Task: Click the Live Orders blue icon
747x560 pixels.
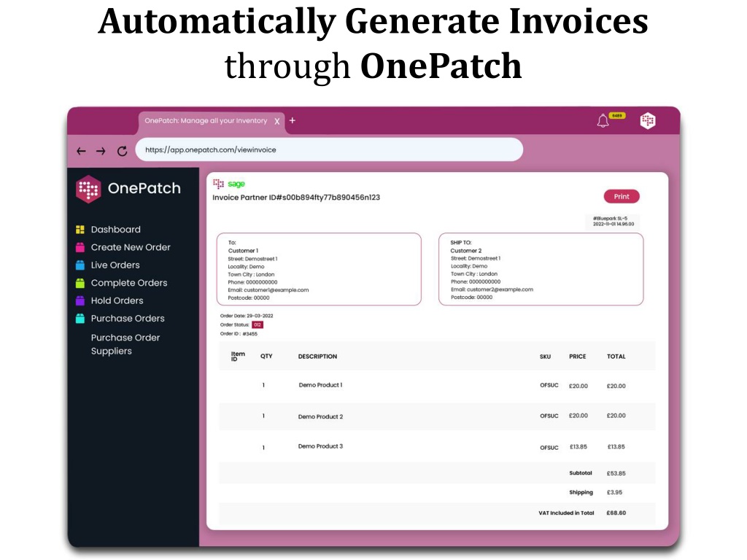Action: point(80,265)
